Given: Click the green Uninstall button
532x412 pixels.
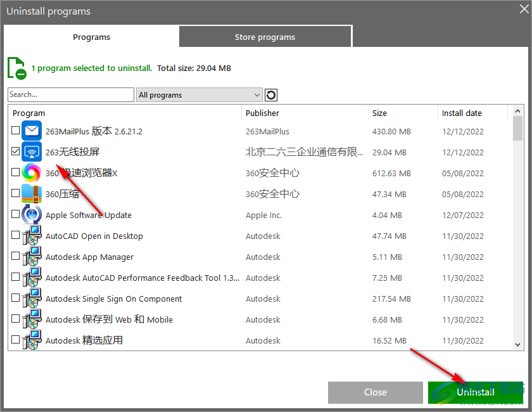Looking at the screenshot, I should tap(476, 392).
